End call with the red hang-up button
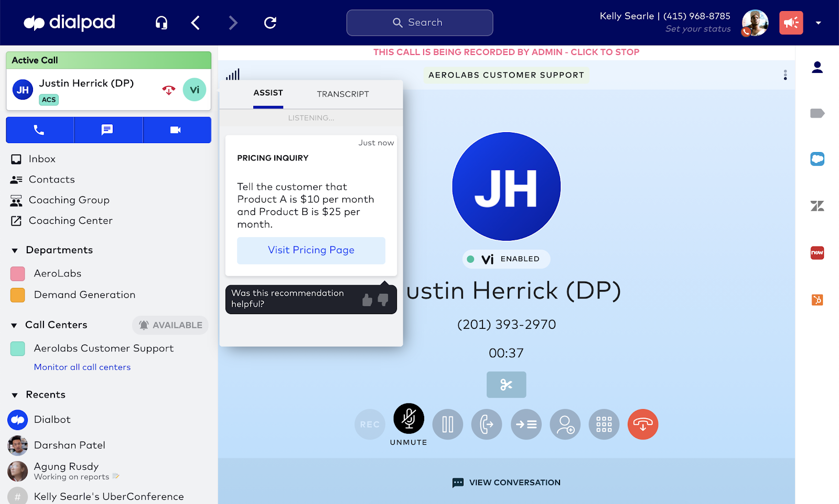 pos(643,424)
